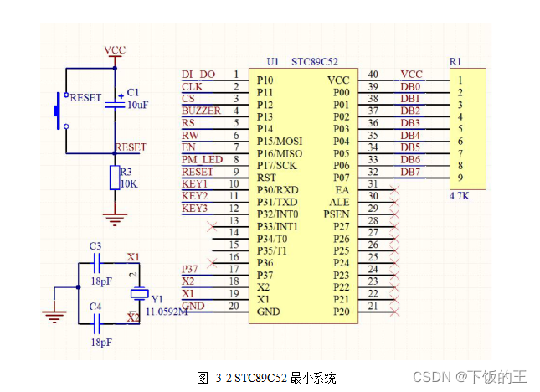Click the ground symbol left of C3 and C4
540x392 pixels.
point(54,317)
